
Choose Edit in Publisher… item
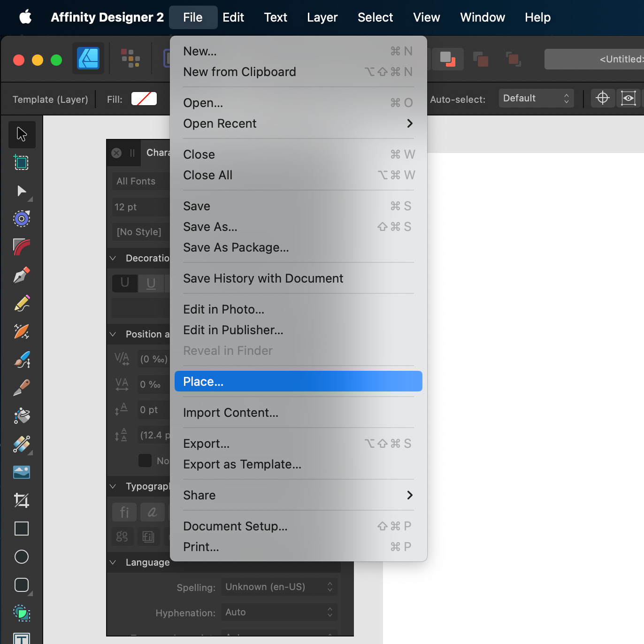pos(299,330)
